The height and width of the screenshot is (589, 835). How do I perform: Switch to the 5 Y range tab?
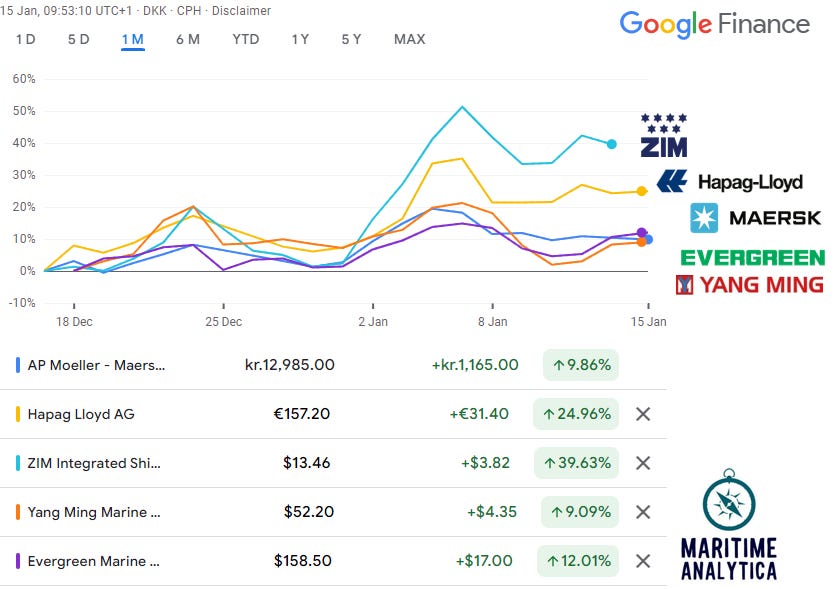pyautogui.click(x=351, y=39)
